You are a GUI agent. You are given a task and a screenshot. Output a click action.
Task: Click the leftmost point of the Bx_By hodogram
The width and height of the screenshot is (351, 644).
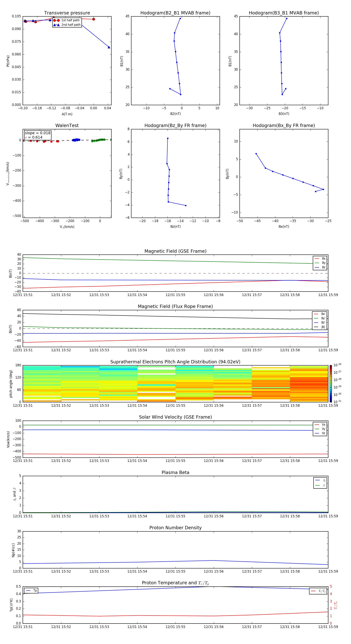click(256, 154)
